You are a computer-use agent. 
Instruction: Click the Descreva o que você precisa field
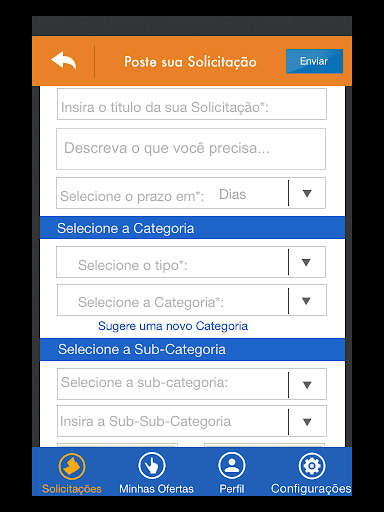pyautogui.click(x=191, y=149)
